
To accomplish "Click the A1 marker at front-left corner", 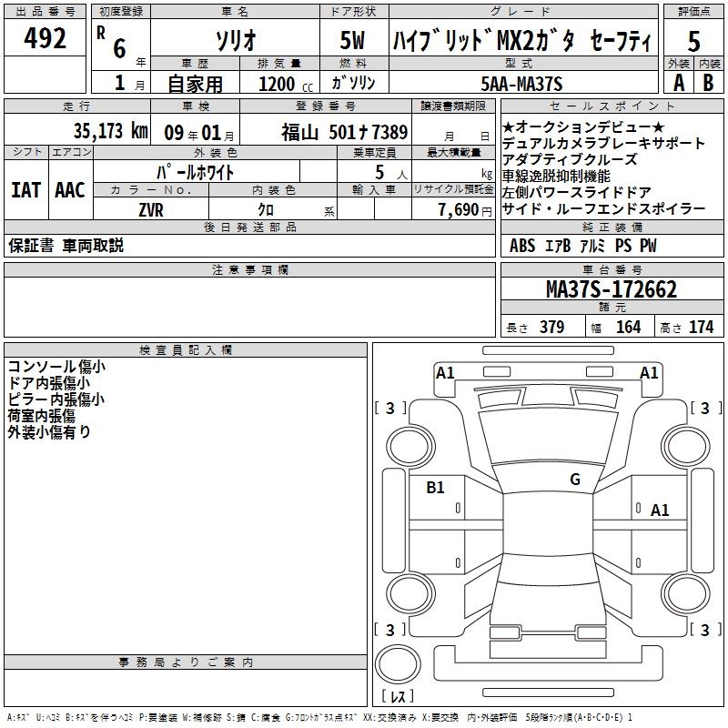I will pyautogui.click(x=445, y=372).
